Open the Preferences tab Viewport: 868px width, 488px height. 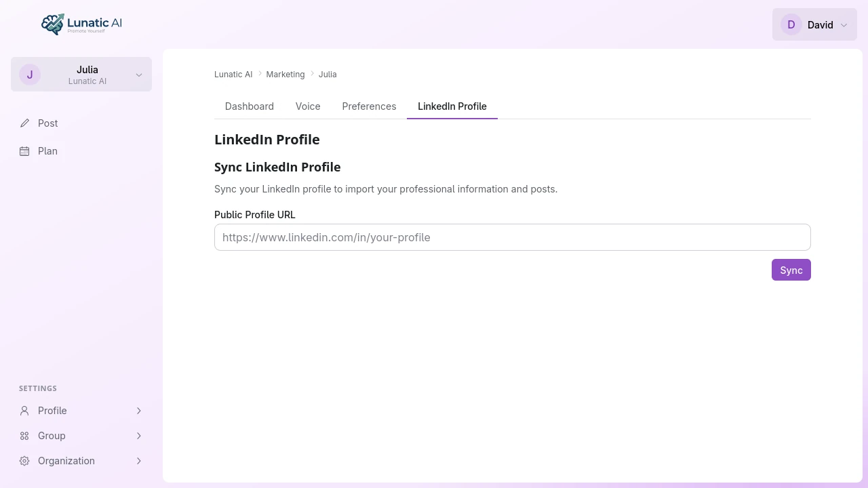pyautogui.click(x=369, y=106)
